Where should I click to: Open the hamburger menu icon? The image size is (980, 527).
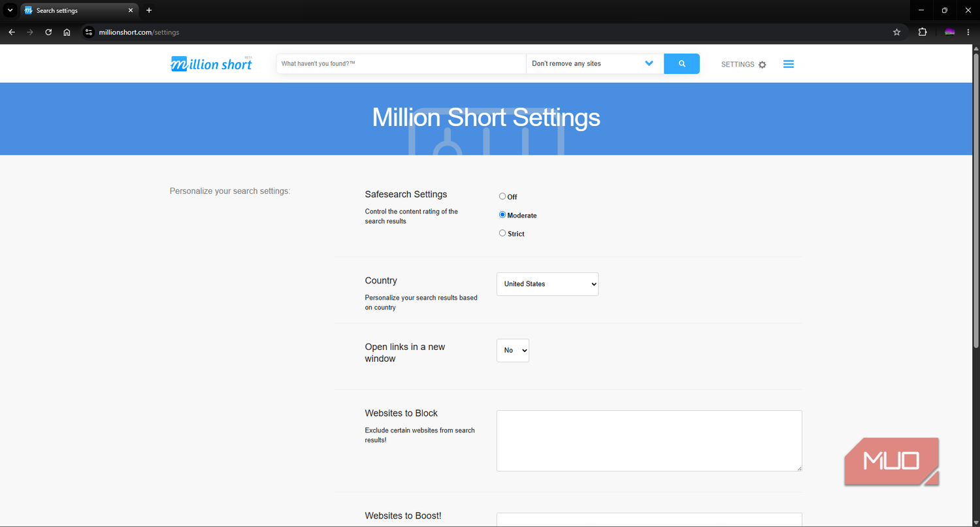[789, 64]
